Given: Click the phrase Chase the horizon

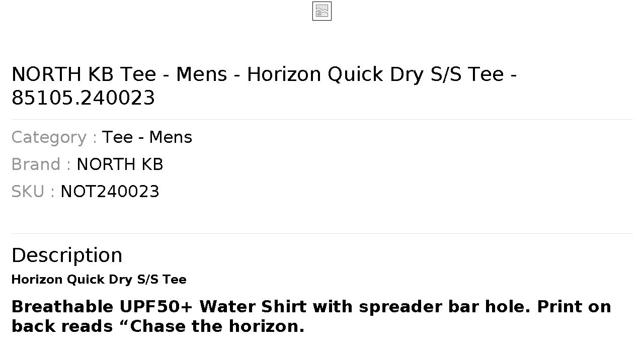Looking at the screenshot, I should click(217, 326).
